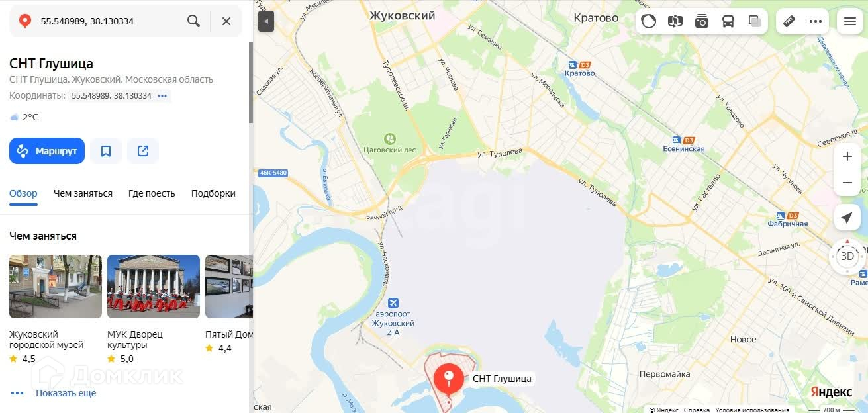Screen dimensions: 868x413
Task: Open street panoramas layer
Action: pyautogui.click(x=675, y=21)
